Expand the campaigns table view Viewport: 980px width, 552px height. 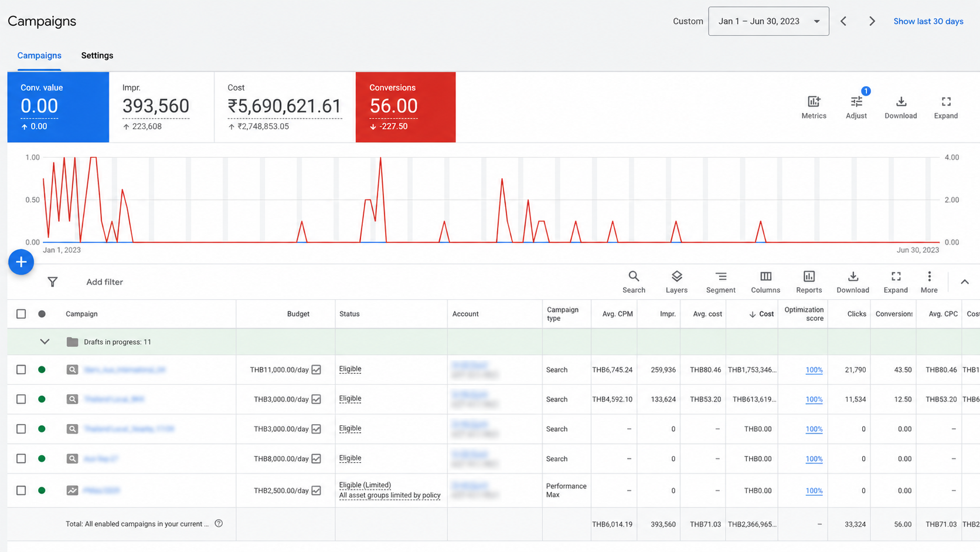[896, 282]
